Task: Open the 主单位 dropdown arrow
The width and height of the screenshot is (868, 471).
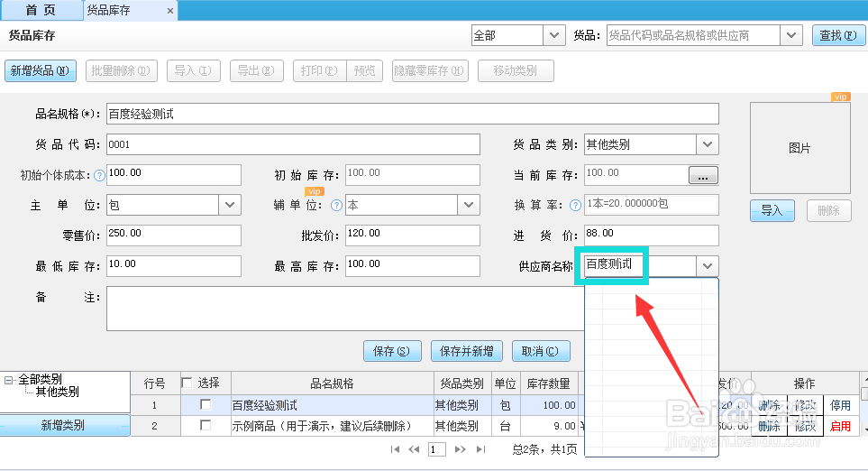Action: tap(230, 205)
